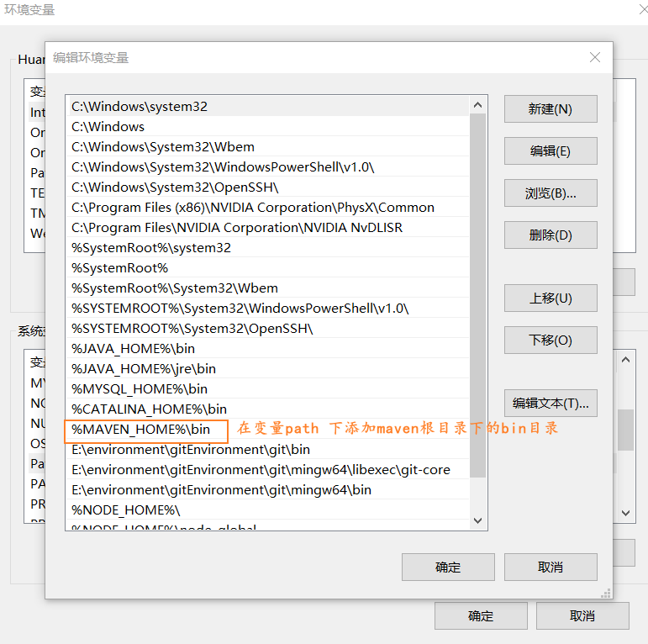Select the C:\Windows\system32 entry
The image size is (648, 644).
pyautogui.click(x=268, y=106)
